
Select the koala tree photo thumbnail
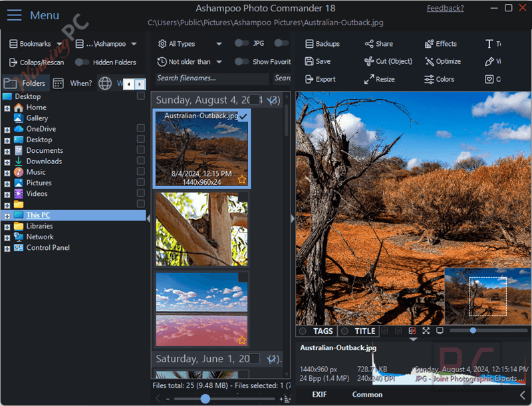coord(202,229)
